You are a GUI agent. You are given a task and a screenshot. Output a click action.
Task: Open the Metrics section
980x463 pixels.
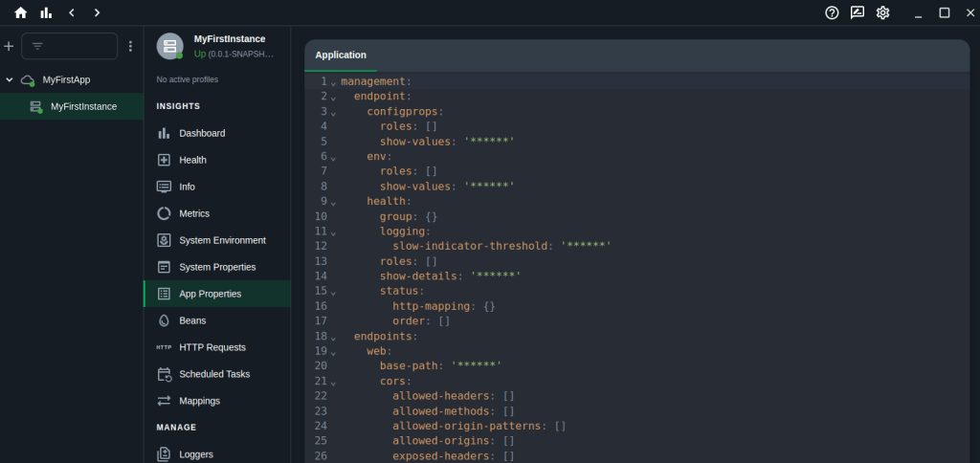point(194,213)
